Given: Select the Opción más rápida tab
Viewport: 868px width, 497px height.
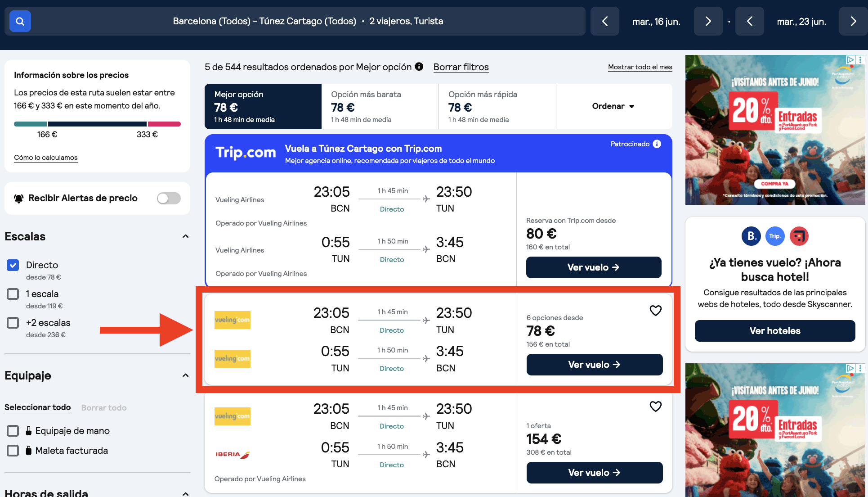Looking at the screenshot, I should (x=497, y=106).
